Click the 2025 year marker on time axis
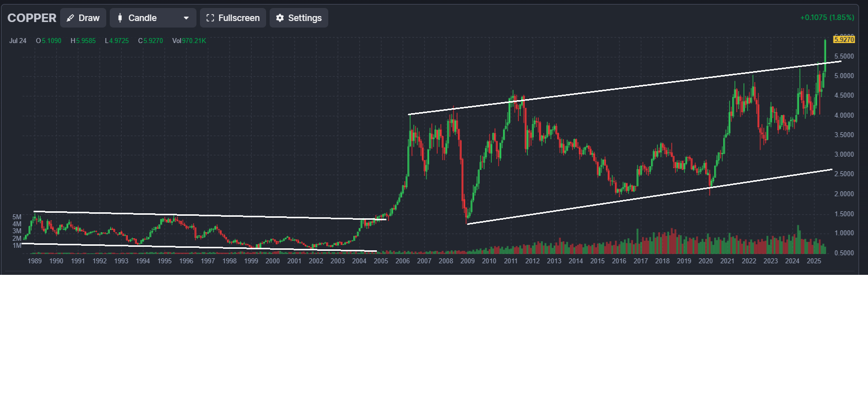868x402 pixels. [813, 261]
